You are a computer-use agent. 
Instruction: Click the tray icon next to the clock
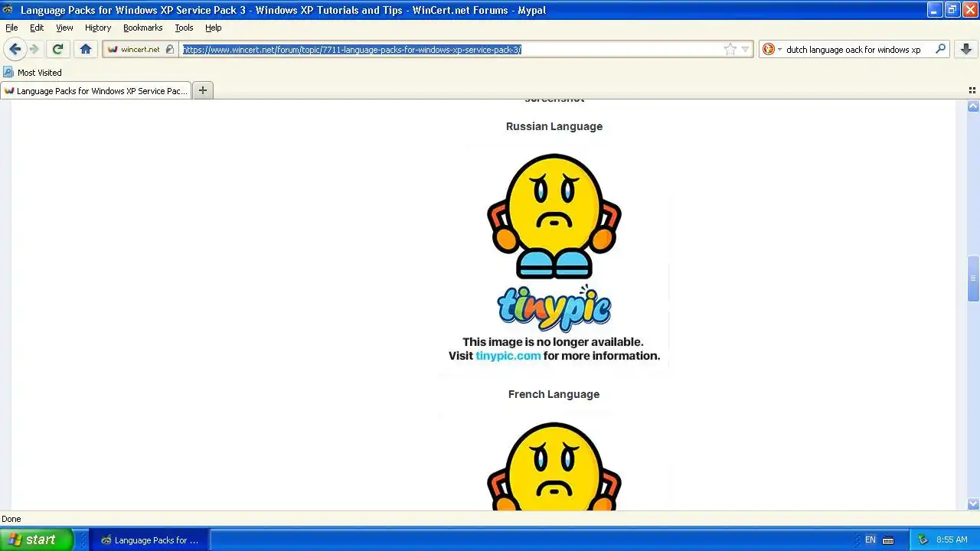point(923,540)
